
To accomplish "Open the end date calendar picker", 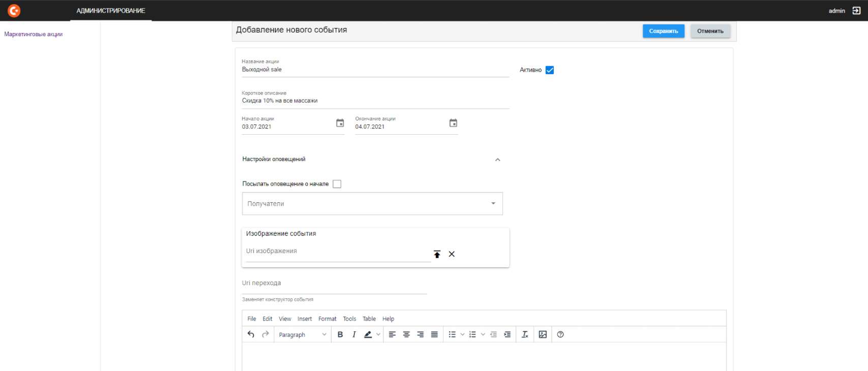I will [453, 123].
